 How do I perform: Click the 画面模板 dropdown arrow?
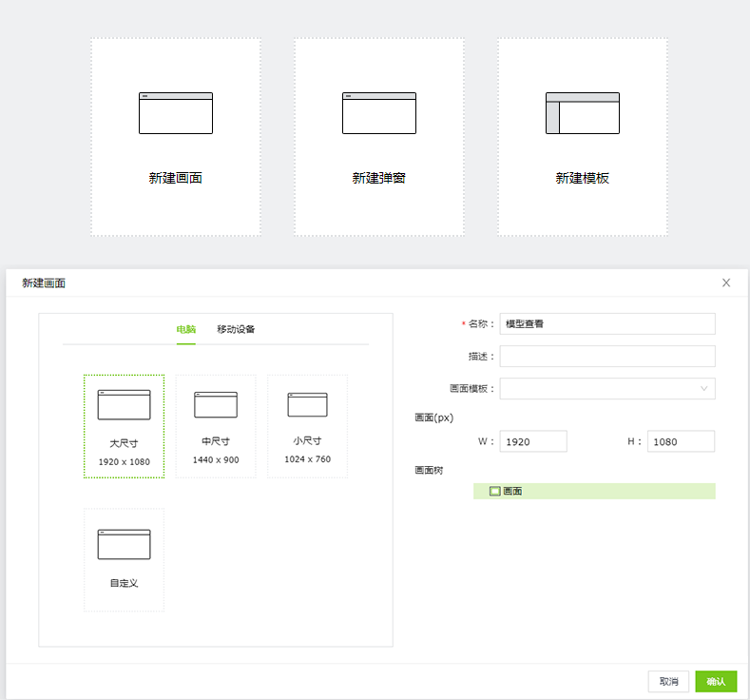click(704, 388)
